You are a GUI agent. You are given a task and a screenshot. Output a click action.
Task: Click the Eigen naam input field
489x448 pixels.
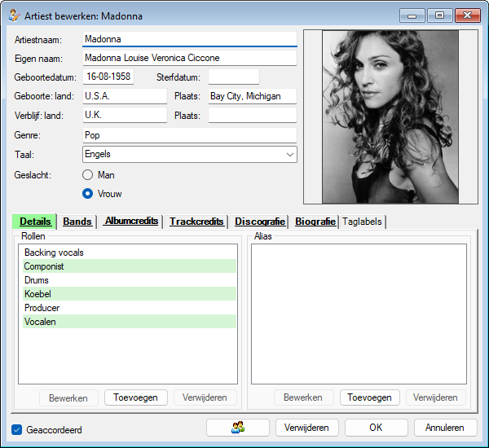190,58
